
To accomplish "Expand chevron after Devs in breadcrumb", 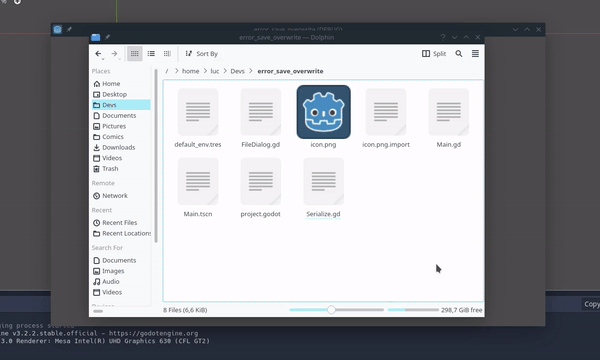I will point(251,71).
